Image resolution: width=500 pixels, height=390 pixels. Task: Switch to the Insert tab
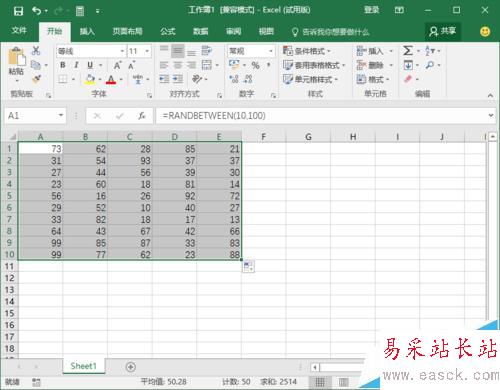pos(87,31)
